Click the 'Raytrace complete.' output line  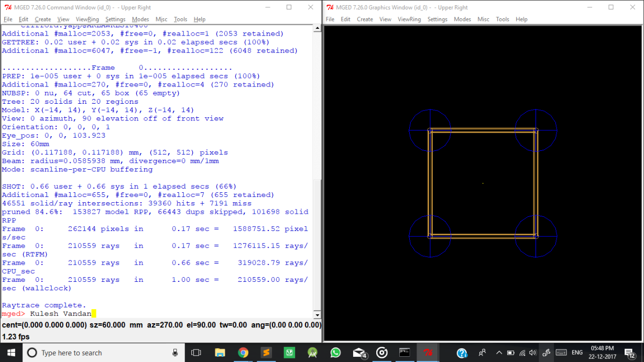pyautogui.click(x=44, y=305)
